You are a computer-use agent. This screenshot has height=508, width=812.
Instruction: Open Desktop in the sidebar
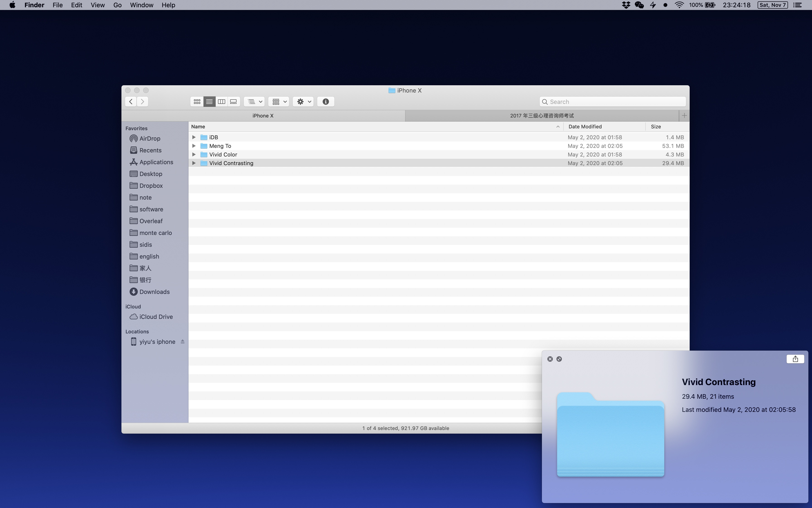click(146, 174)
